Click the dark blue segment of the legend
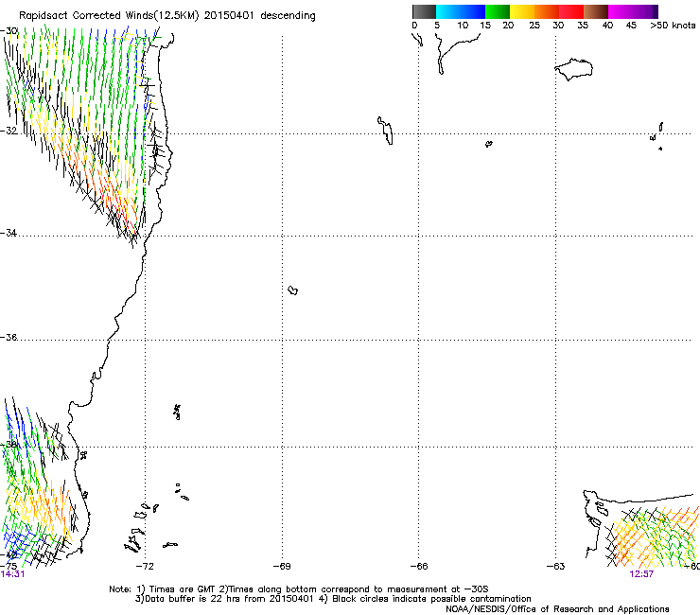700x615 pixels. click(473, 11)
